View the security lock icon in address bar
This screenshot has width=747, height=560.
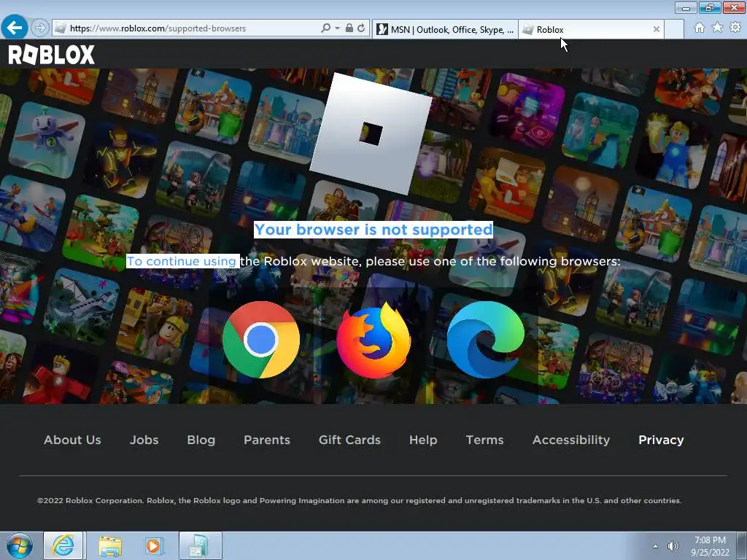click(x=349, y=28)
